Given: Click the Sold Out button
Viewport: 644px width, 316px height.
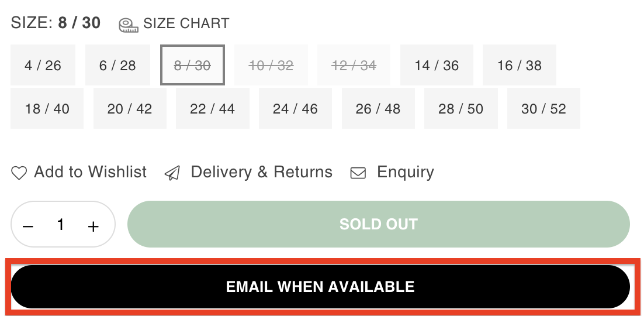Looking at the screenshot, I should (379, 224).
